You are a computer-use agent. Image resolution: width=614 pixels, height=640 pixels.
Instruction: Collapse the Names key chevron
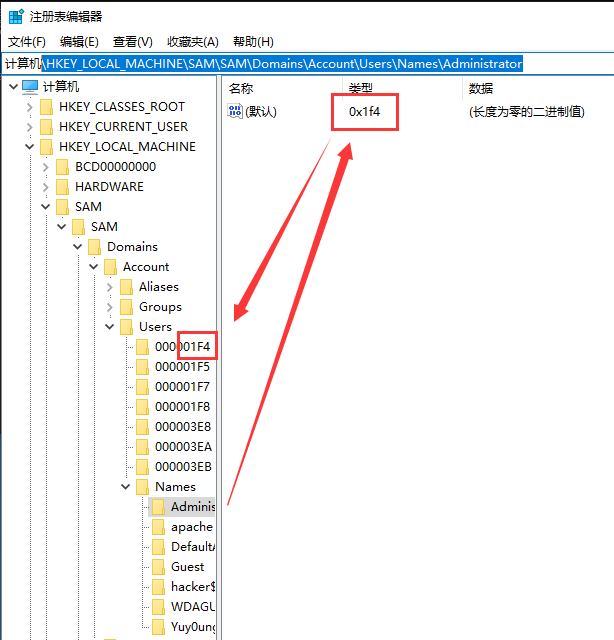[x=125, y=487]
